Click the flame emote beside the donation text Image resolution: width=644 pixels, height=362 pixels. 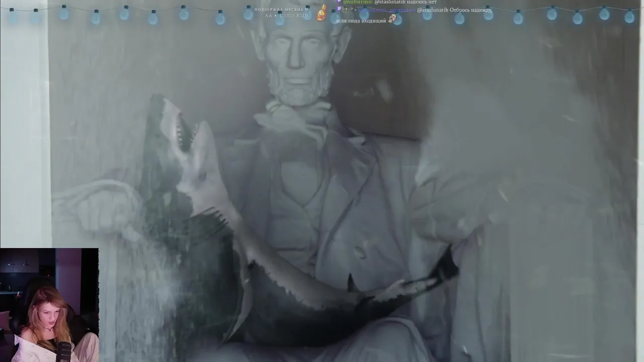click(x=321, y=13)
